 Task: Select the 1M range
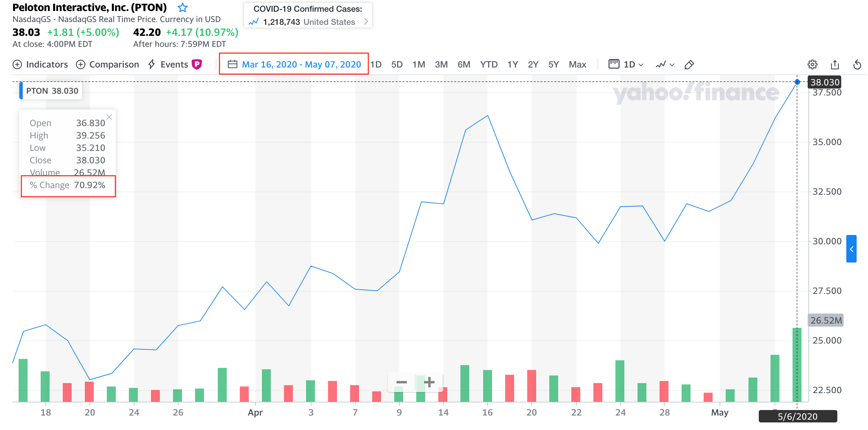419,64
